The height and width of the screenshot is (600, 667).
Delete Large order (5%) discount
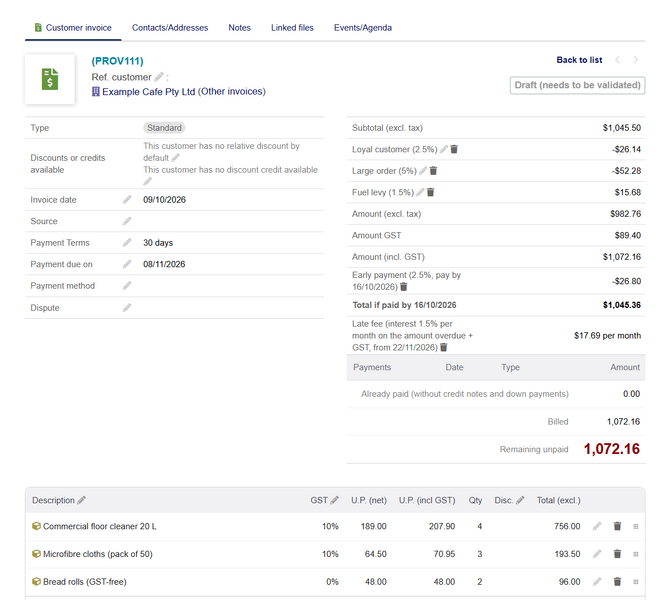[x=433, y=171]
